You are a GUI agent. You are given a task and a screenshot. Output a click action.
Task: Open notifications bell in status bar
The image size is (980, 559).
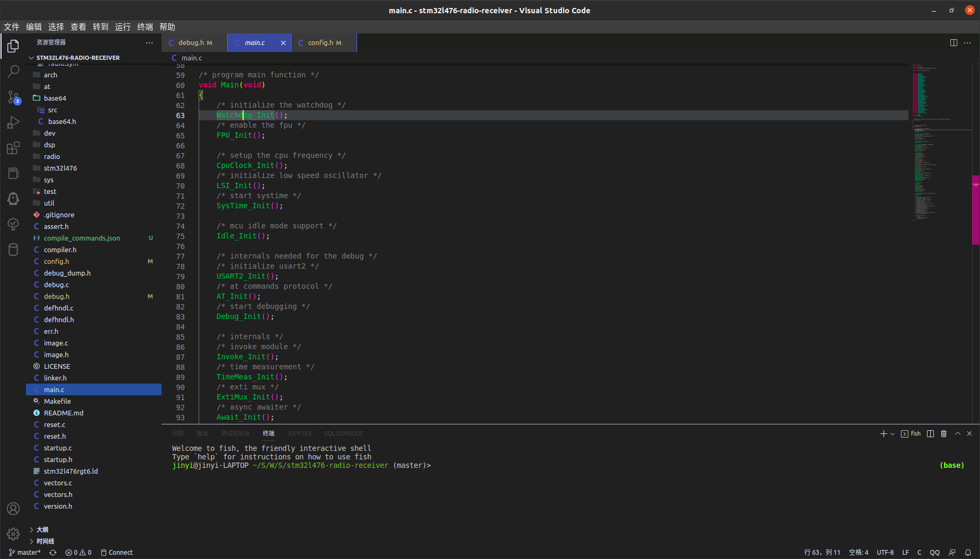[x=968, y=553]
